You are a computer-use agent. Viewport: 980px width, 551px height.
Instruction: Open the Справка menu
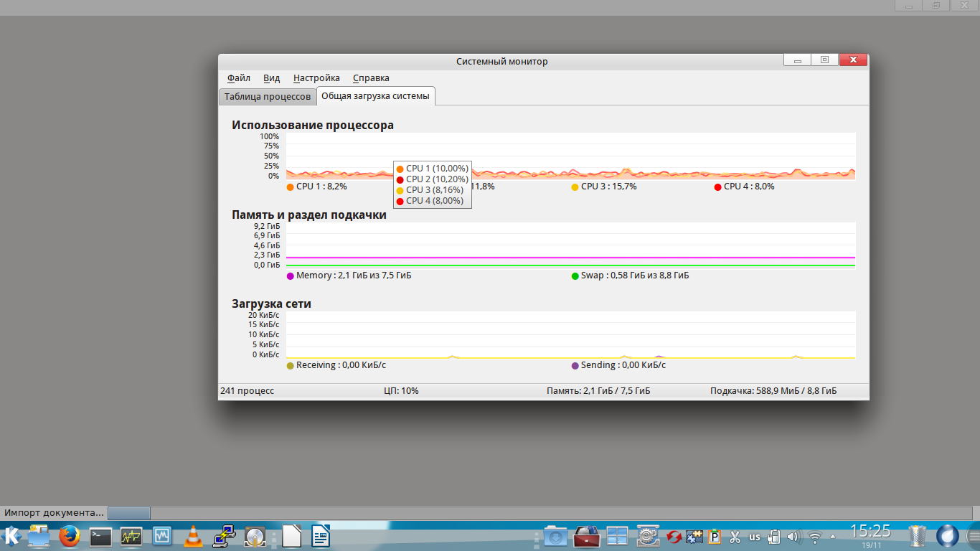pyautogui.click(x=371, y=78)
